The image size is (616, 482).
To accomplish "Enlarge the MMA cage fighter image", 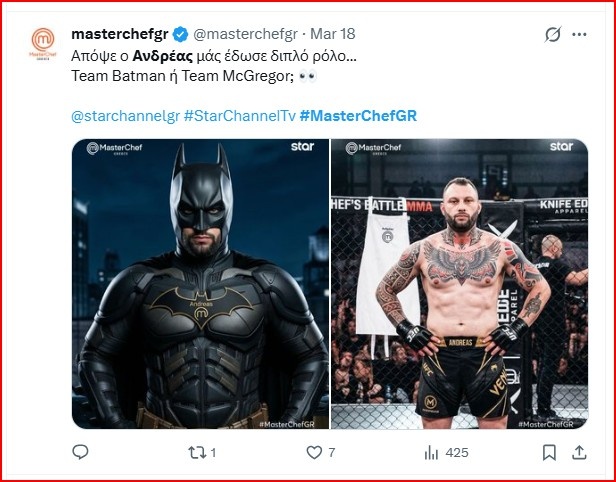I will [459, 284].
